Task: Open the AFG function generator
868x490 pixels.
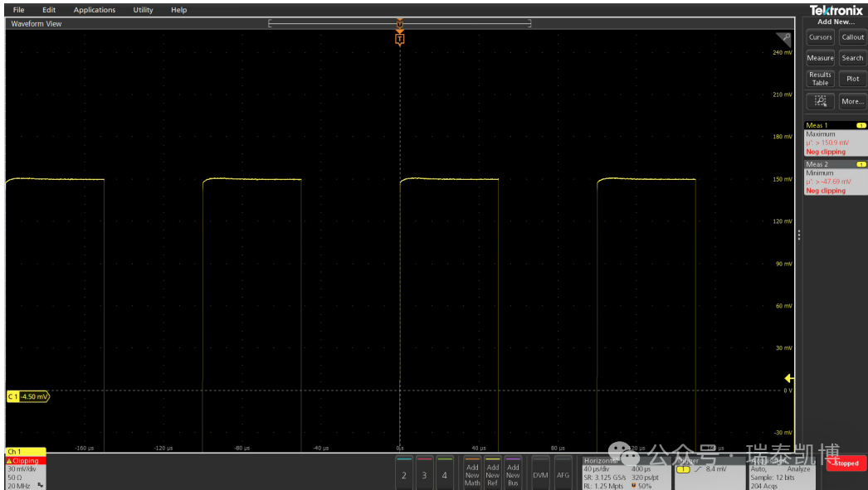Action: point(563,473)
